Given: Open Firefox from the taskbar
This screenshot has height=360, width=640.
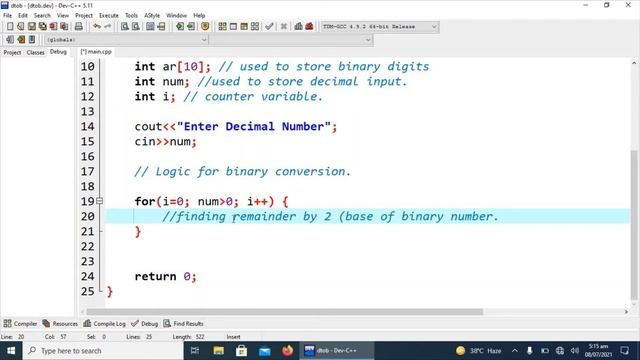Looking at the screenshot, I should coord(287,351).
